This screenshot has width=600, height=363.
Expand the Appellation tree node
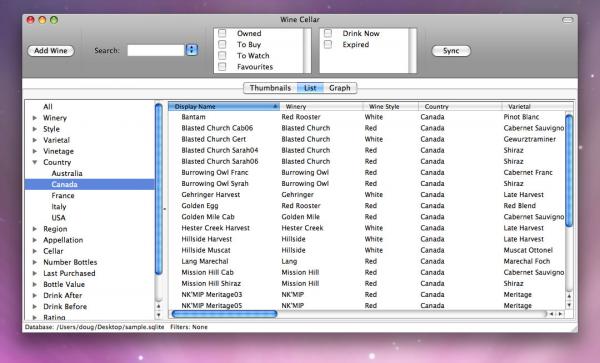[x=34, y=240]
